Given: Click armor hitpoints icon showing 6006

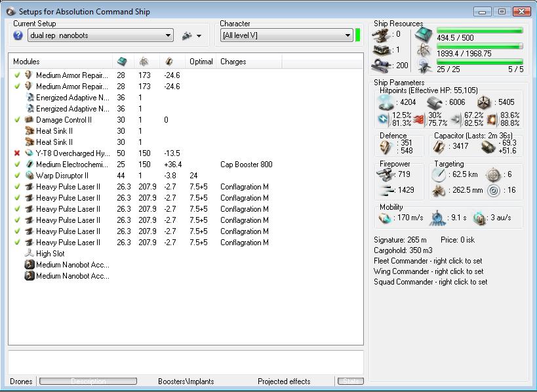Looking at the screenshot, I should 435,102.
